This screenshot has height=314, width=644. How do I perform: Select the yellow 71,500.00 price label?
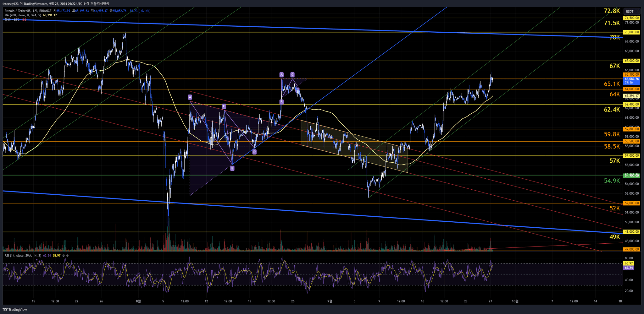click(631, 18)
